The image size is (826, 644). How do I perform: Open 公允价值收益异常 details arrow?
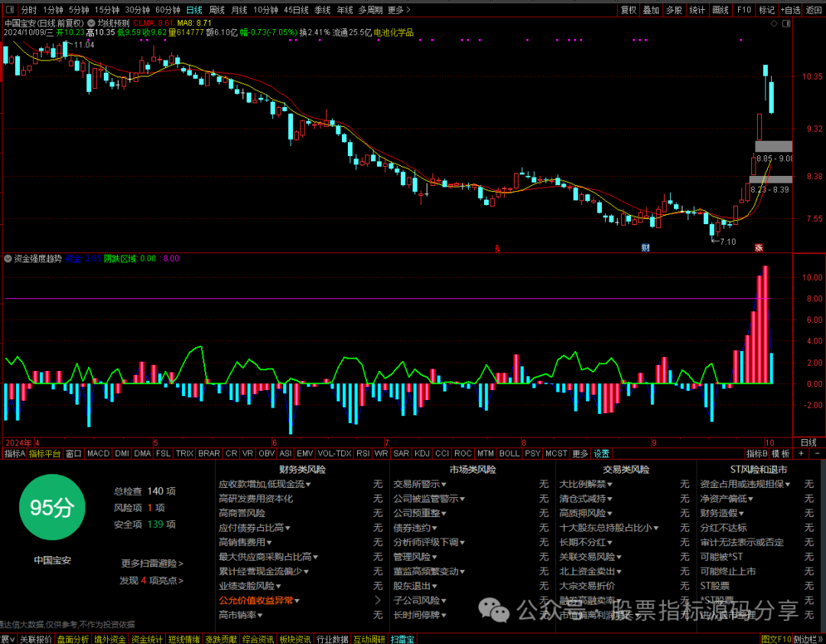pos(378,600)
